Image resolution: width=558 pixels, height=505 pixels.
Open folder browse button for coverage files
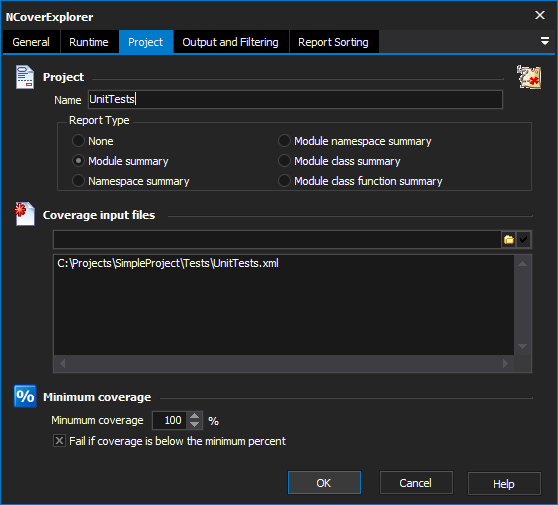[509, 240]
